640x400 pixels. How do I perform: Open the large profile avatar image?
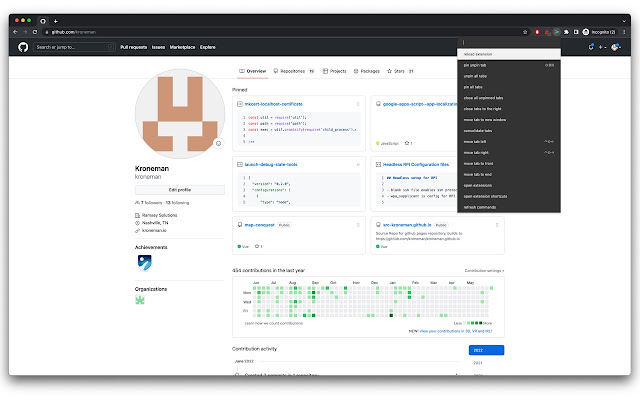pos(180,114)
